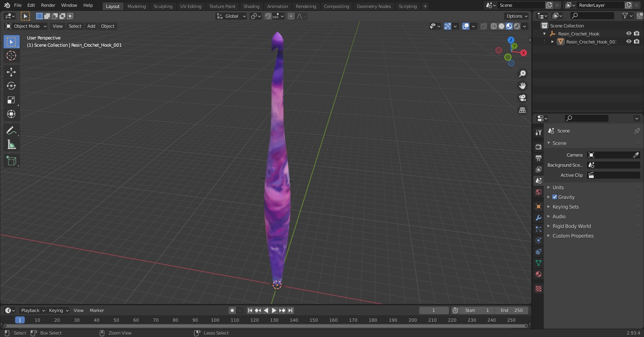This screenshot has width=644, height=337.
Task: Switch to the Geometry Nodes workspace tab
Action: click(374, 6)
